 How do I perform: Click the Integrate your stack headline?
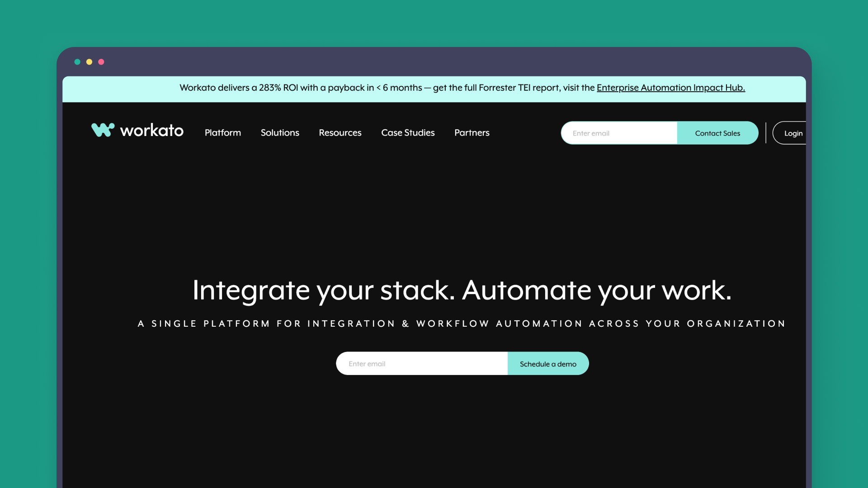462,290
